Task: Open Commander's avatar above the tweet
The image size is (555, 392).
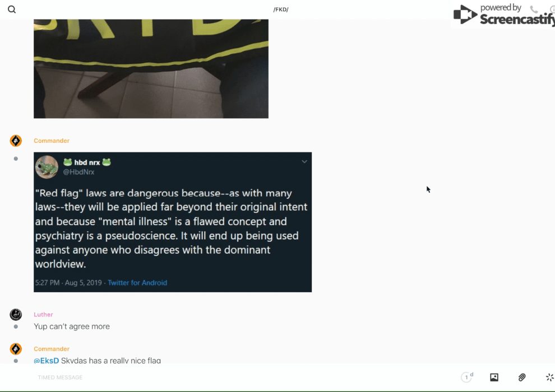Action: click(16, 141)
